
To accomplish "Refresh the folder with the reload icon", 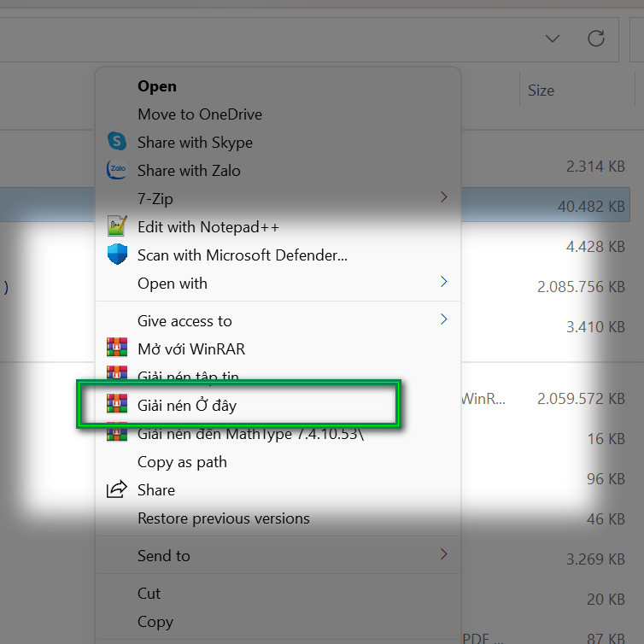I will click(595, 38).
